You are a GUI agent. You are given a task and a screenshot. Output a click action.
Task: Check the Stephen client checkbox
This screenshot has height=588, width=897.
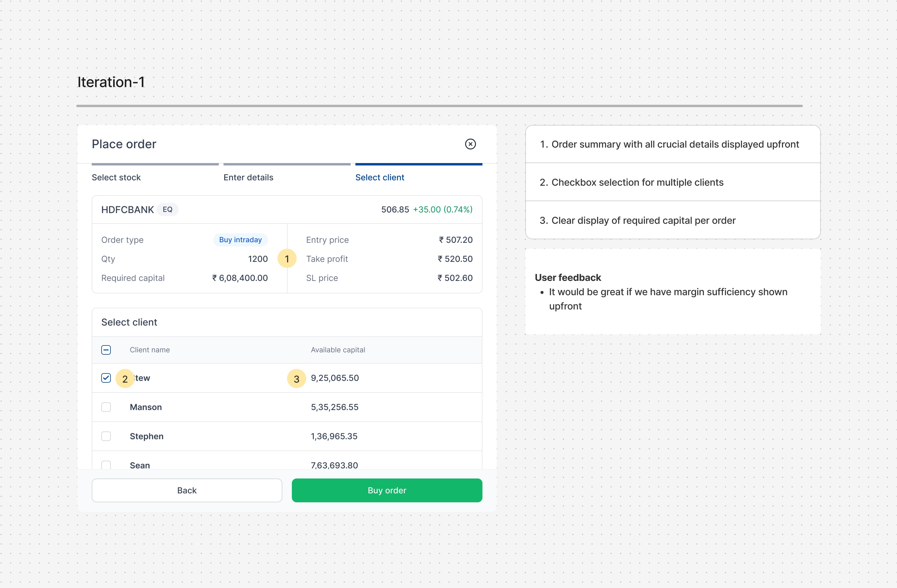106,436
